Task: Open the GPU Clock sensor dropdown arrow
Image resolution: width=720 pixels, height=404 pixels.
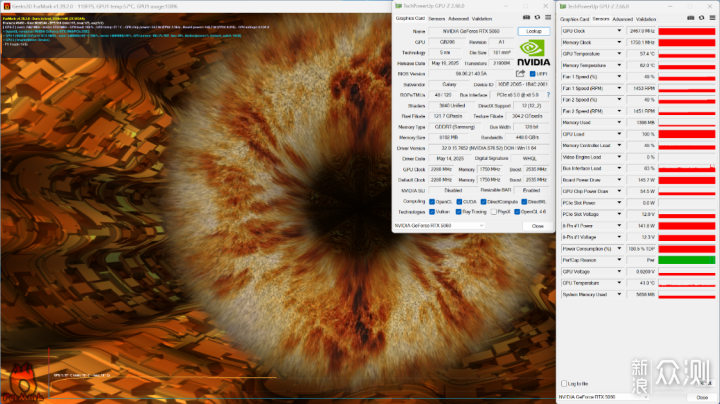Action: click(x=619, y=31)
